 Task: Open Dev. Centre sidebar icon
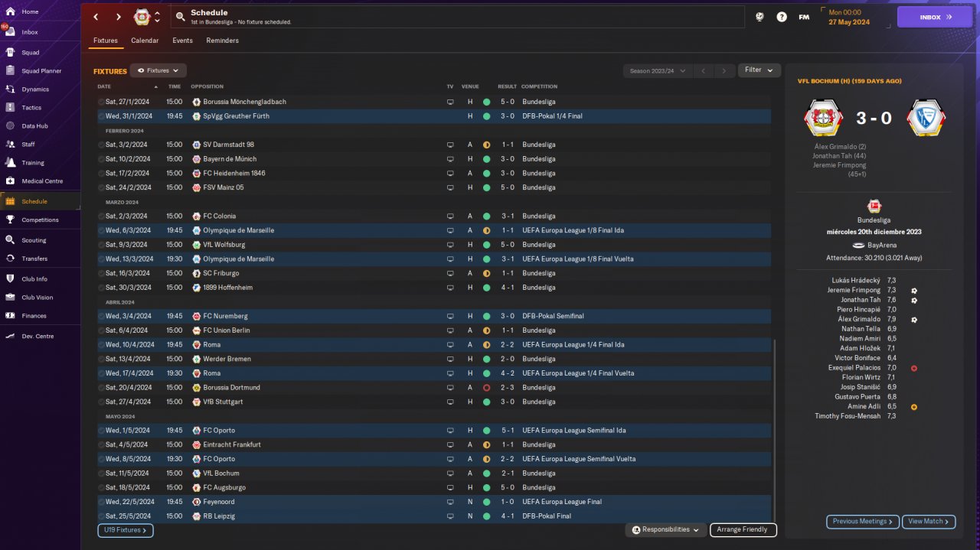click(10, 337)
